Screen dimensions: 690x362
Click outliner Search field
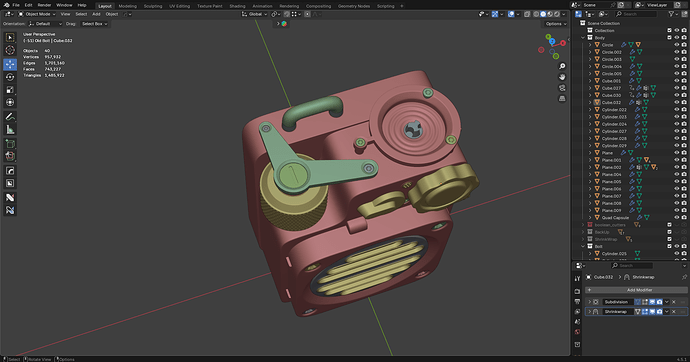(636, 14)
